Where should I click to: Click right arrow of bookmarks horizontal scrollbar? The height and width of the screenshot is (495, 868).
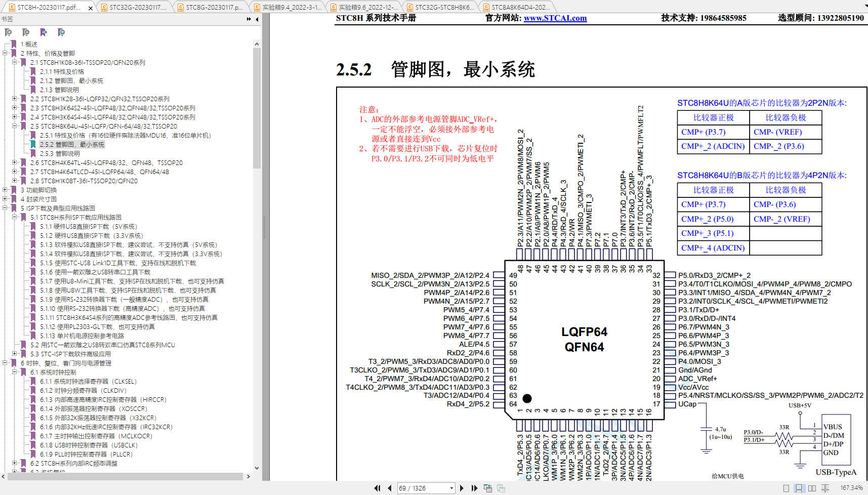[248, 476]
